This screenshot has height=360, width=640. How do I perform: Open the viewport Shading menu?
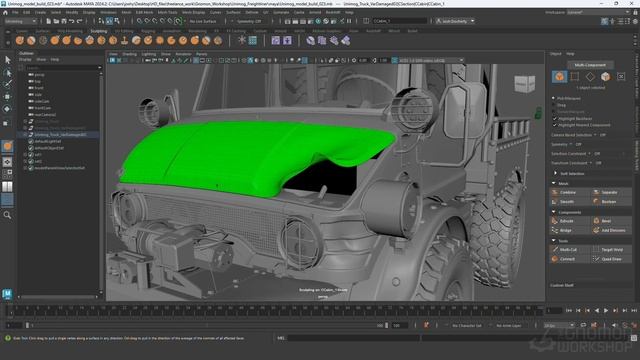pos(130,54)
